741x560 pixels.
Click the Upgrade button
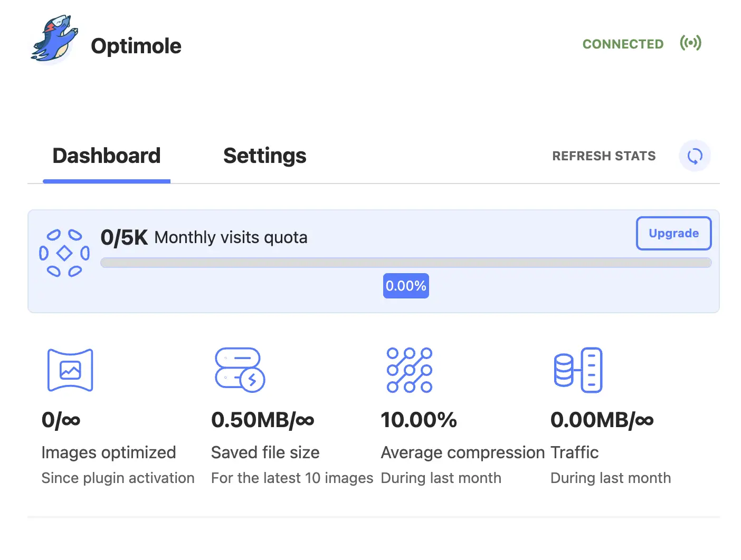pyautogui.click(x=673, y=233)
